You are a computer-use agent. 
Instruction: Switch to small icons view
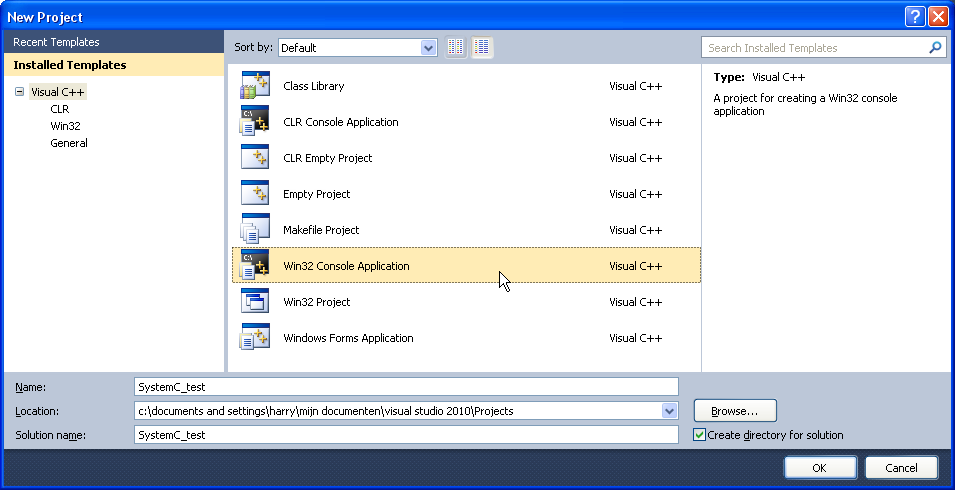point(456,47)
